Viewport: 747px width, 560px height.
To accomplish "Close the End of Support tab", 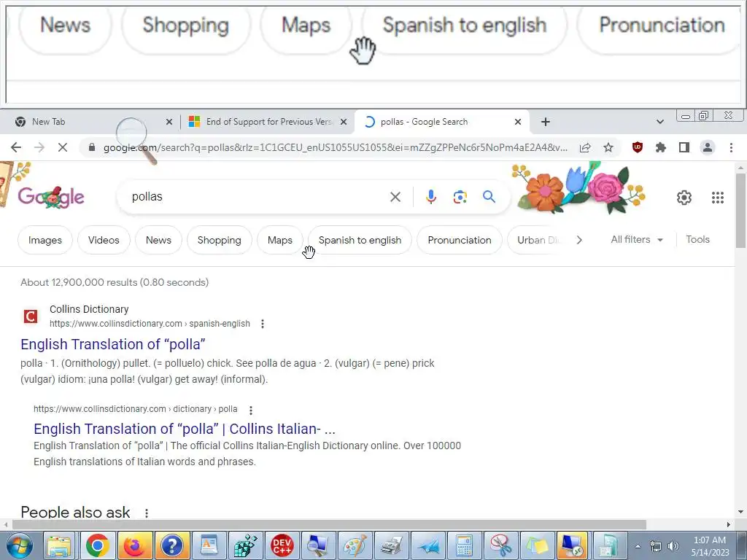I will 343,122.
